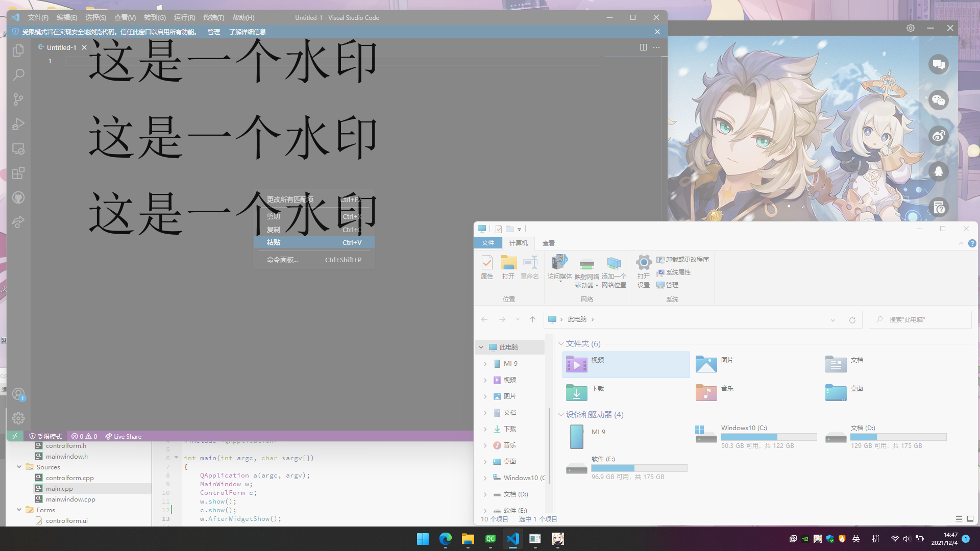Collapse the 文件夹 (6) group
The image size is (980, 551).
(x=561, y=344)
